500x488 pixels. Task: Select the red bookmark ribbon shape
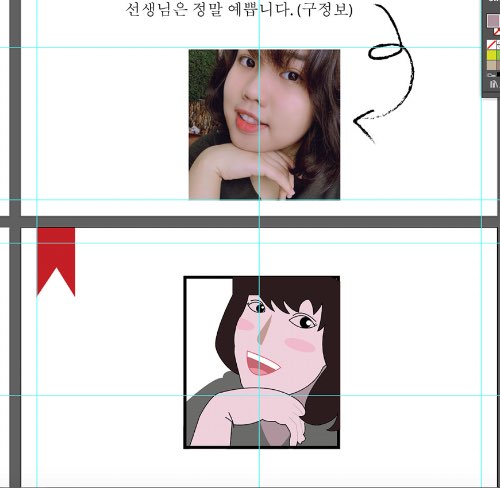pos(56,262)
